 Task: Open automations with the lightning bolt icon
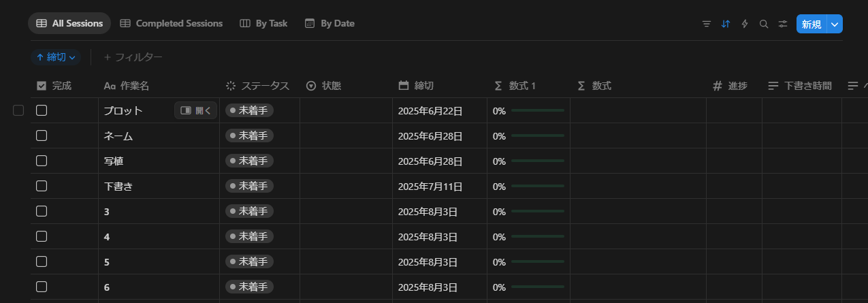pyautogui.click(x=745, y=24)
